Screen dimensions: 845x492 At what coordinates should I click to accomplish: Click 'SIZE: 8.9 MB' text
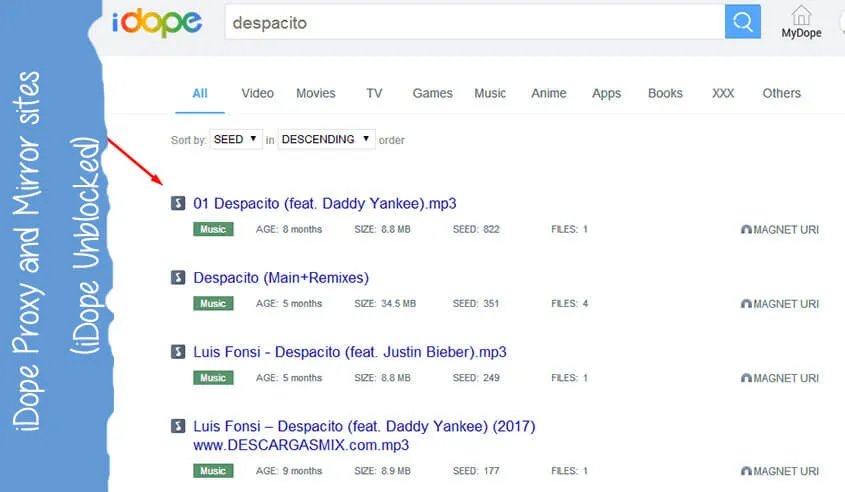coord(382,470)
